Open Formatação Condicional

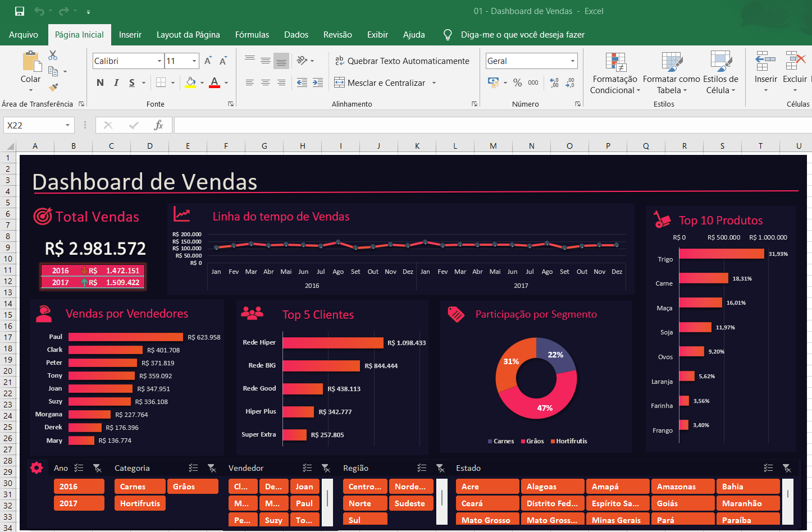615,73
